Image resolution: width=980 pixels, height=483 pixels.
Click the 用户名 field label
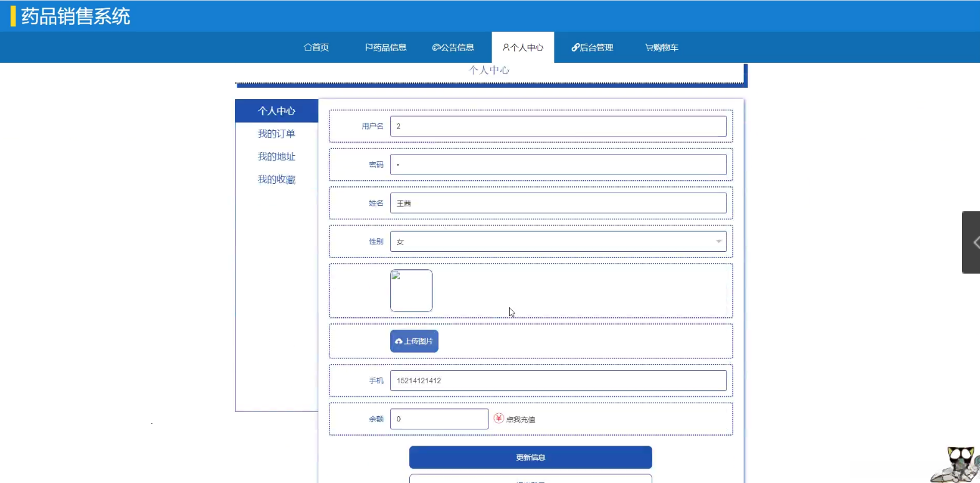click(x=373, y=126)
